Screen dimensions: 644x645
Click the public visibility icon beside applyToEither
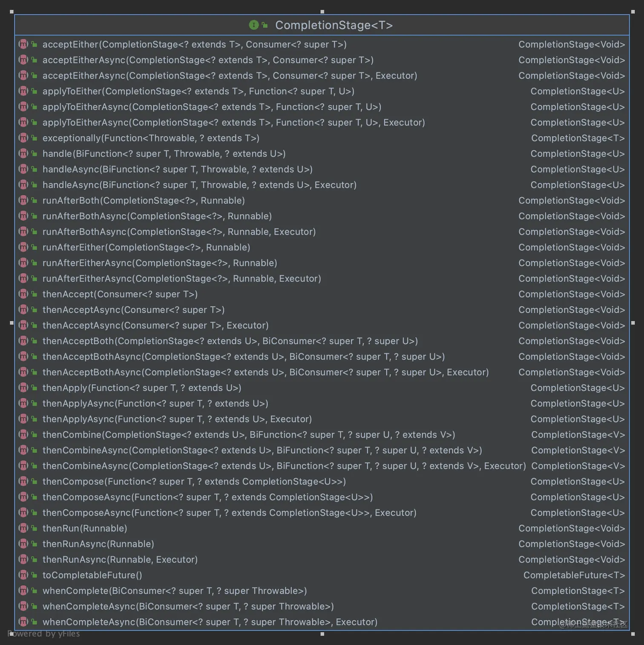click(34, 91)
